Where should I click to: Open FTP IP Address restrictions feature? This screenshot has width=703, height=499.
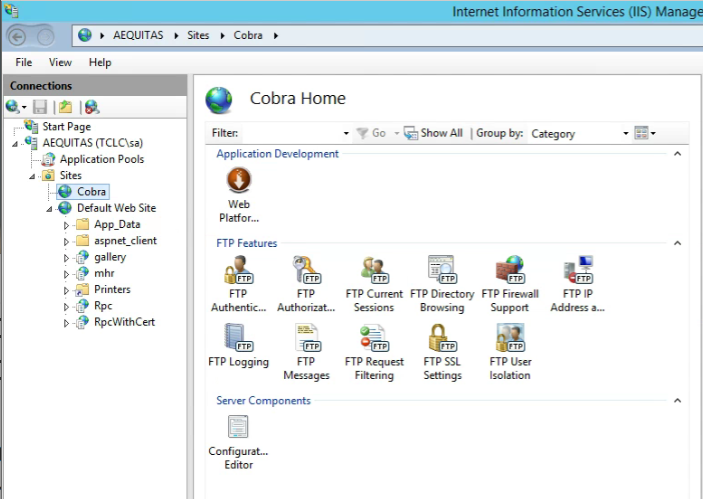point(577,284)
